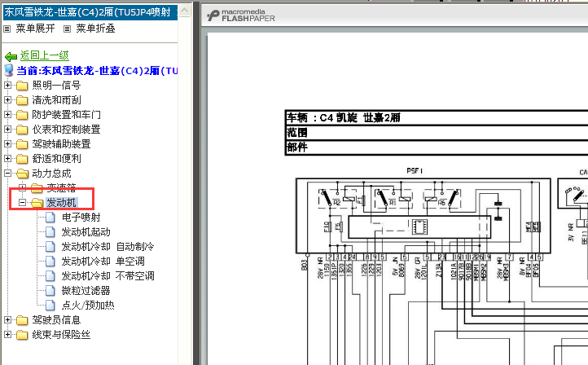Click the 驾驶辅助装置 folder icon
Screen dimensions: 588x365
[x=22, y=144]
